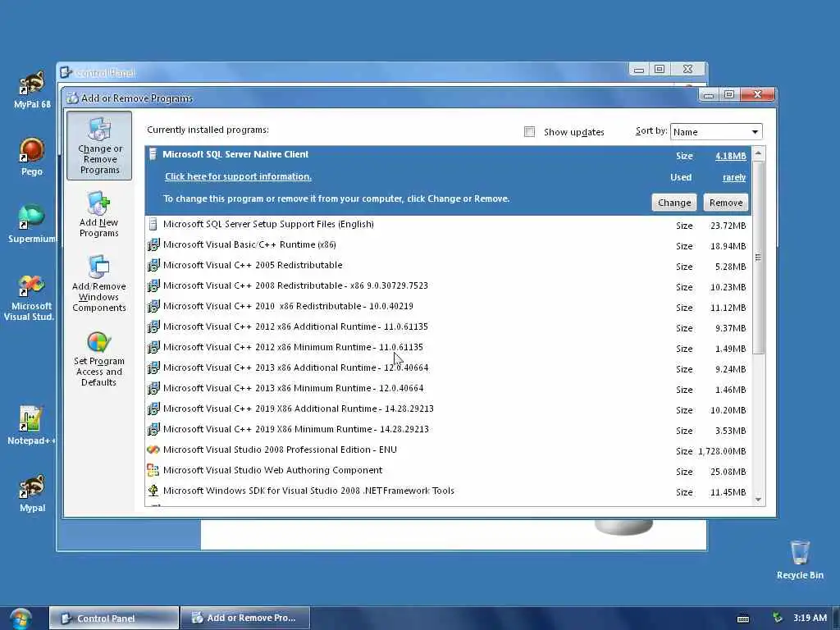Select Change or Remove Programs sidebar icon
Viewport: 840px width, 630px height.
(x=99, y=146)
